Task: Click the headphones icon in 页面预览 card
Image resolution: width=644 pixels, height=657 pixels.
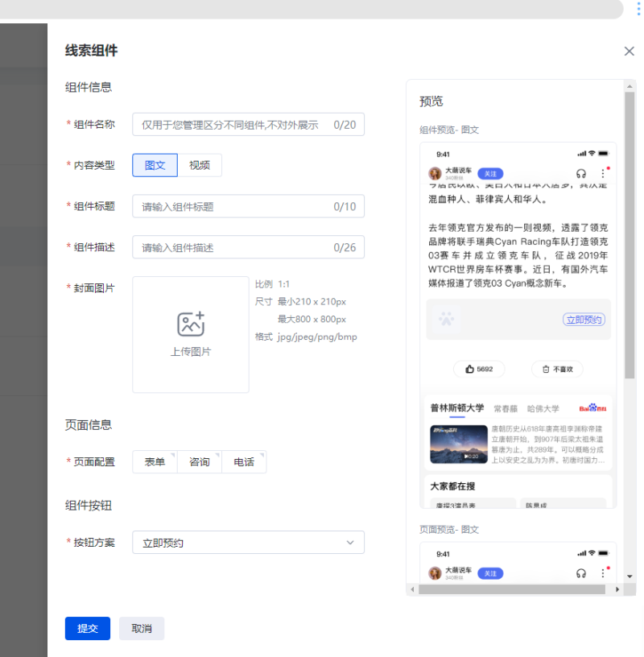Action: point(581,573)
